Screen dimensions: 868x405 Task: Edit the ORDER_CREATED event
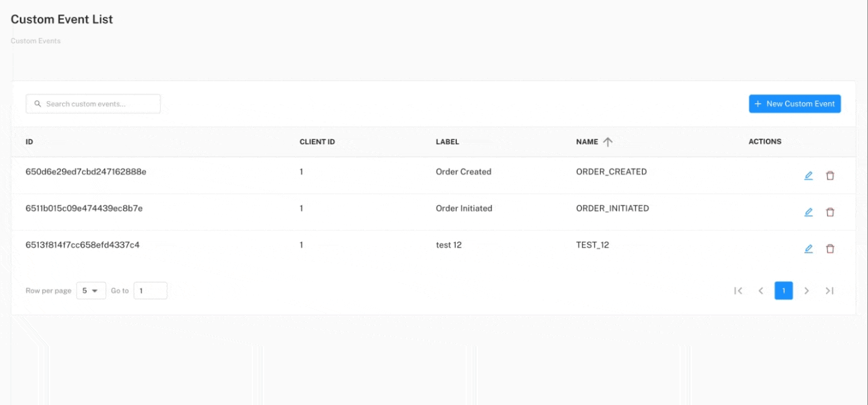(808, 175)
